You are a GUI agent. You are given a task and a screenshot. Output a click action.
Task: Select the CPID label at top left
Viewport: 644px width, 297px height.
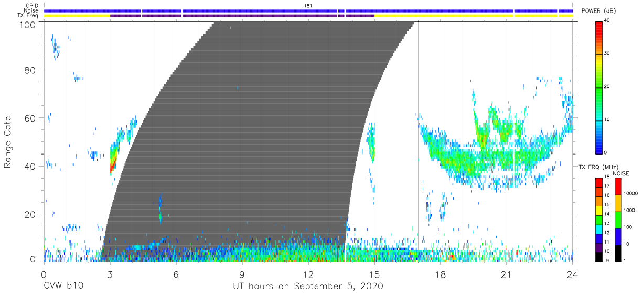pyautogui.click(x=33, y=6)
